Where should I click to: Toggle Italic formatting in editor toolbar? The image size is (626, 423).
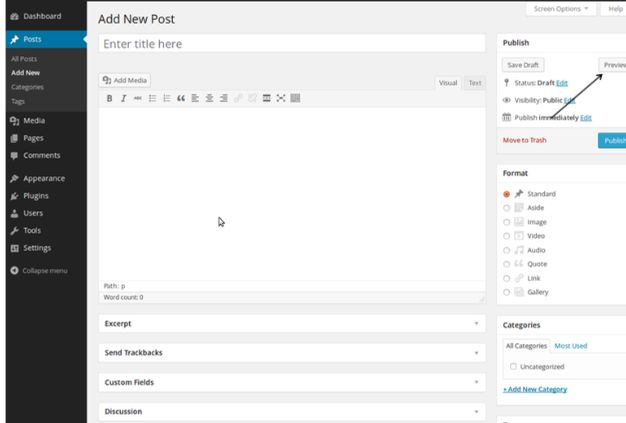pos(123,98)
